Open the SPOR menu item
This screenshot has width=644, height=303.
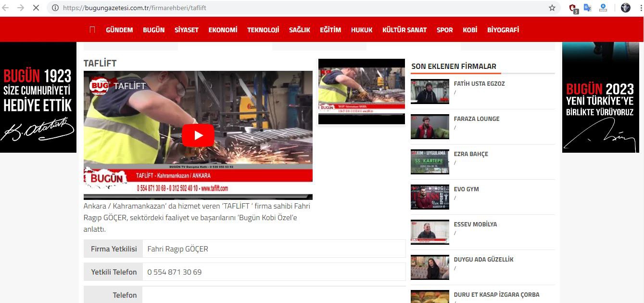click(x=445, y=30)
